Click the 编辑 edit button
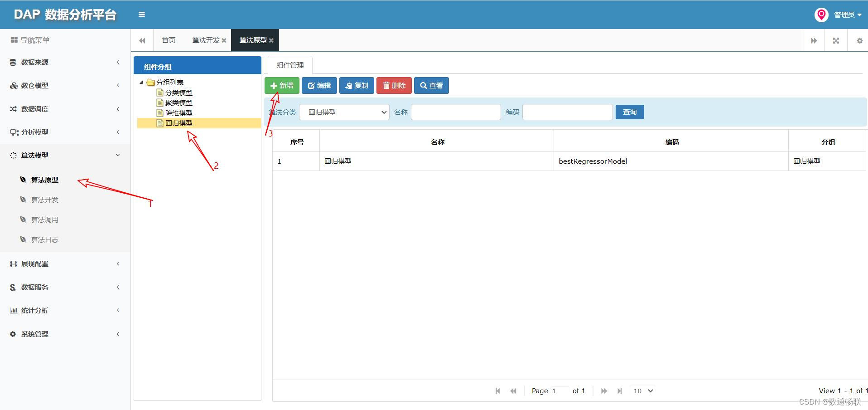 click(x=319, y=86)
